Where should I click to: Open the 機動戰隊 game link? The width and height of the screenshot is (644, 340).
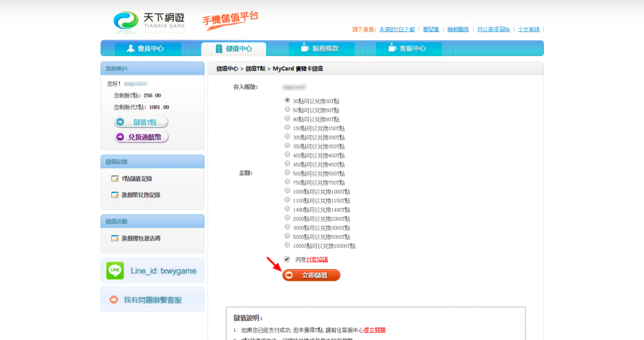(x=458, y=30)
